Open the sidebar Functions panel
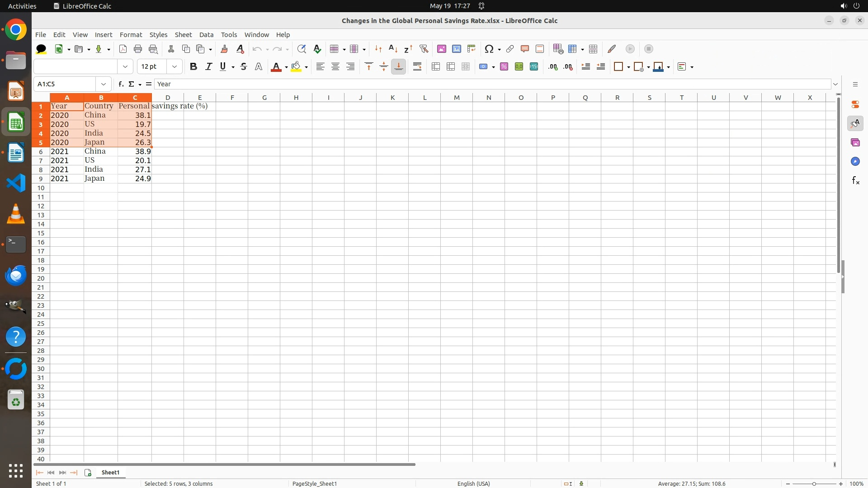Screen dimensions: 868x488 click(855, 181)
